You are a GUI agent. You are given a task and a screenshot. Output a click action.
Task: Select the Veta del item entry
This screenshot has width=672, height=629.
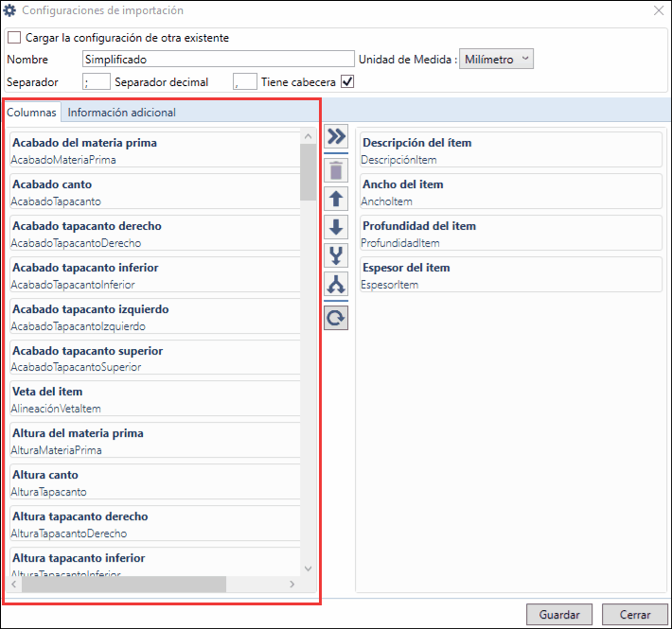click(154, 399)
